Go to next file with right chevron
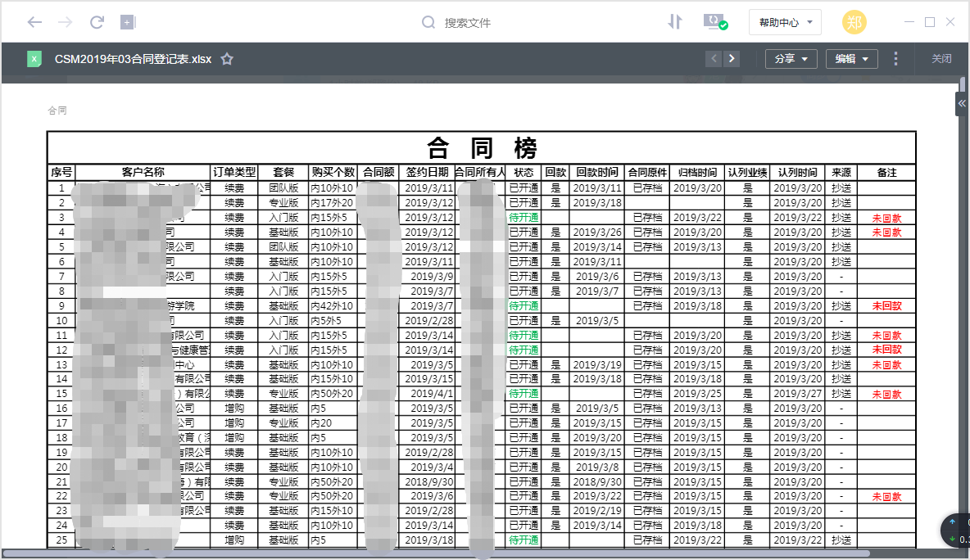 (732, 59)
